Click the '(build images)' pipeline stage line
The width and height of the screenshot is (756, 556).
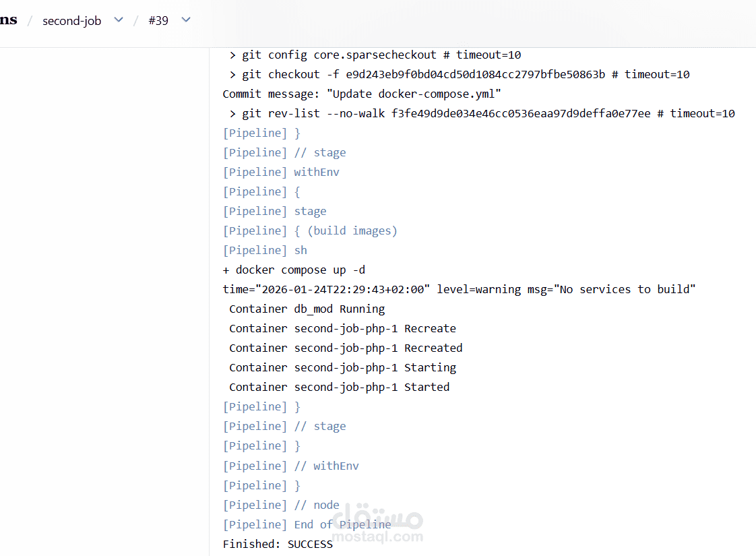point(310,230)
